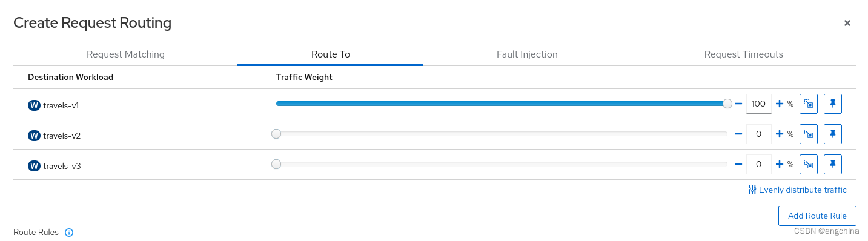The width and height of the screenshot is (868, 241).
Task: Switch to the Request Matching tab
Action: tap(125, 54)
